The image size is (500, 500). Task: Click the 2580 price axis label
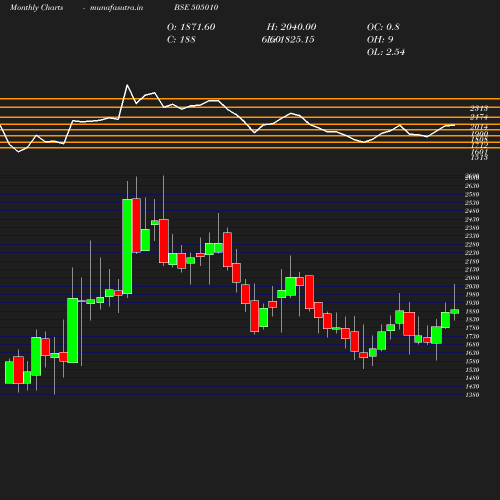[x=472, y=194]
